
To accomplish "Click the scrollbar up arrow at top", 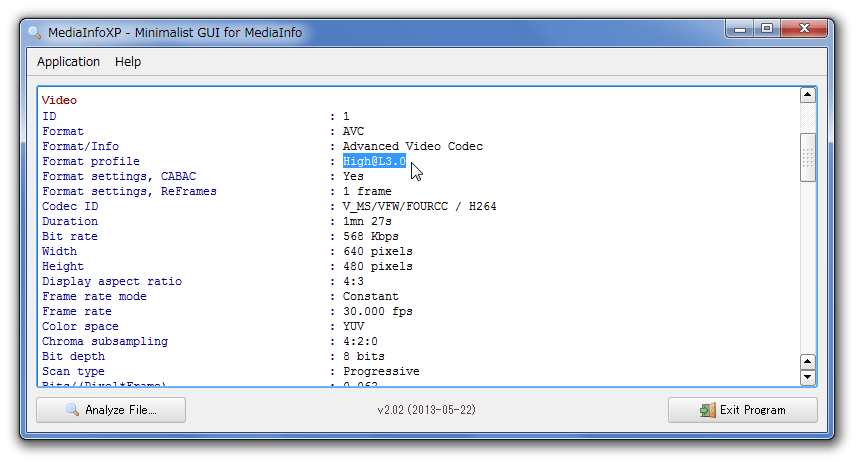I will (807, 95).
